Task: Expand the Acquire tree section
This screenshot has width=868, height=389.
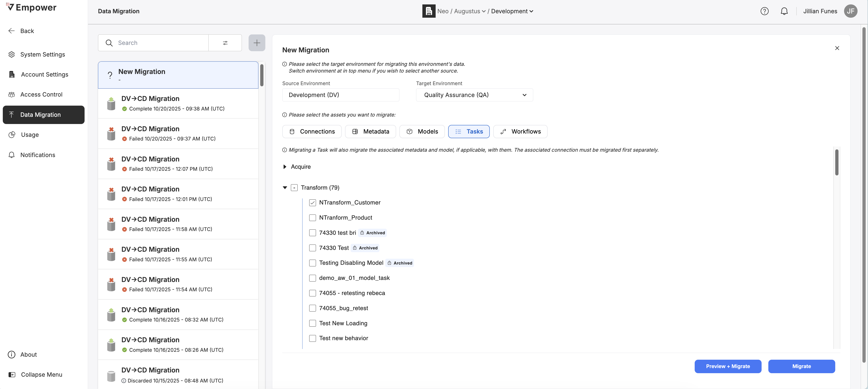Action: 285,167
